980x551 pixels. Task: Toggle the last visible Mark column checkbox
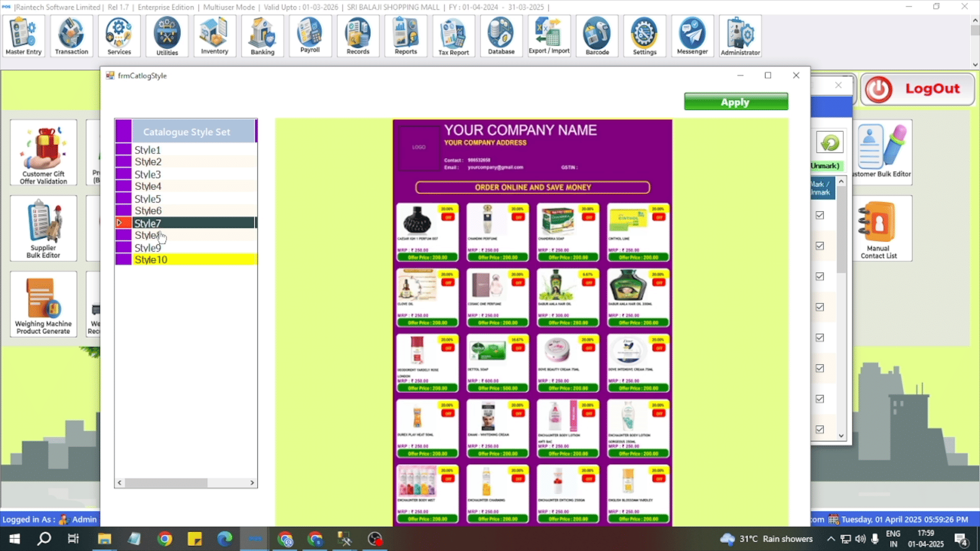820,430
